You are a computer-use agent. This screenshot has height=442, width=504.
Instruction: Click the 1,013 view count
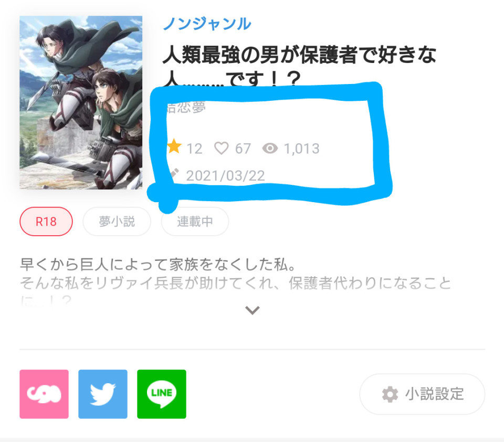pos(302,149)
